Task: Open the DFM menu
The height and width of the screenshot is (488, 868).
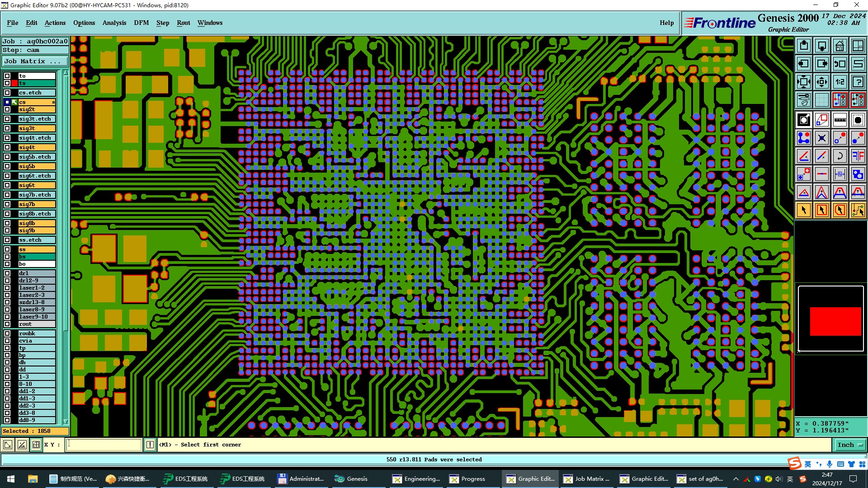Action: (141, 23)
